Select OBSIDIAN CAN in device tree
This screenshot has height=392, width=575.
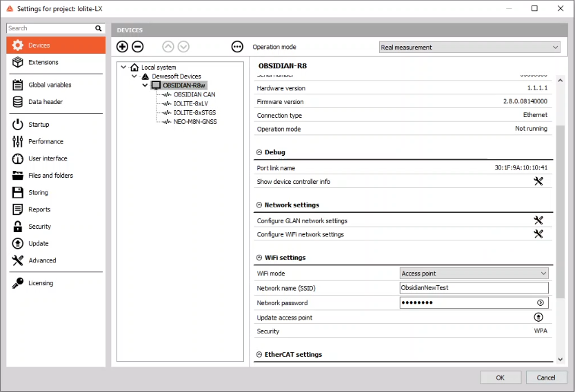[x=194, y=94]
